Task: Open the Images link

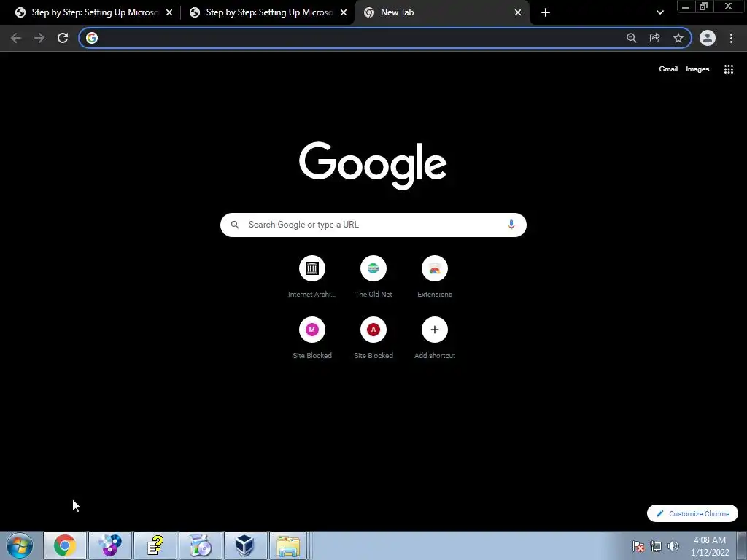Action: pyautogui.click(x=697, y=69)
